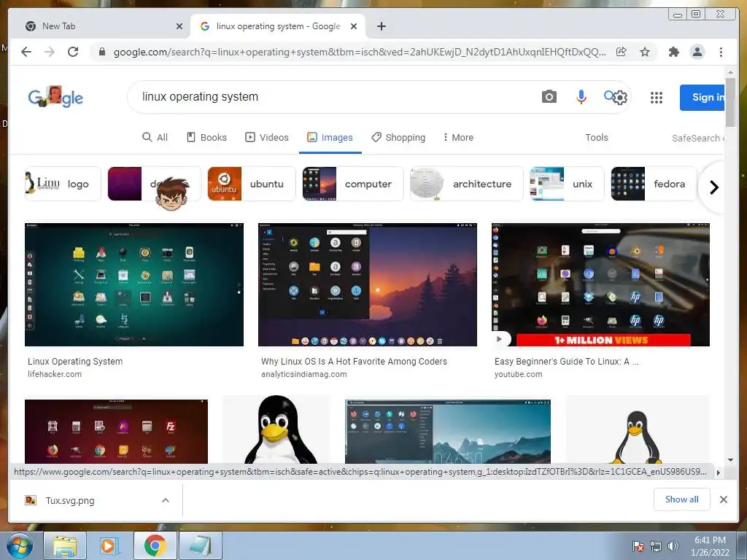Start voice search microphone
The width and height of the screenshot is (747, 560).
point(581,97)
